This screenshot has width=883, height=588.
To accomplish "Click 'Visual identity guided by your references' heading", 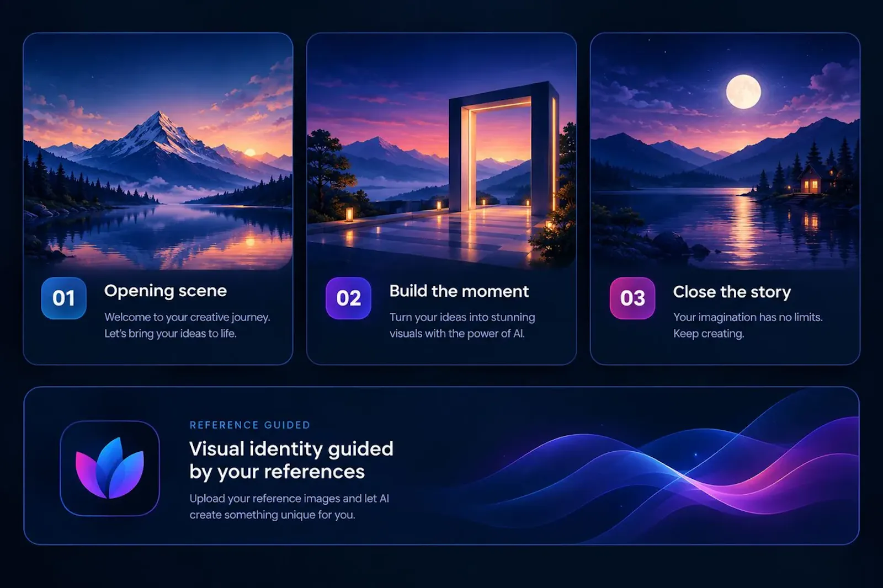I will [291, 460].
